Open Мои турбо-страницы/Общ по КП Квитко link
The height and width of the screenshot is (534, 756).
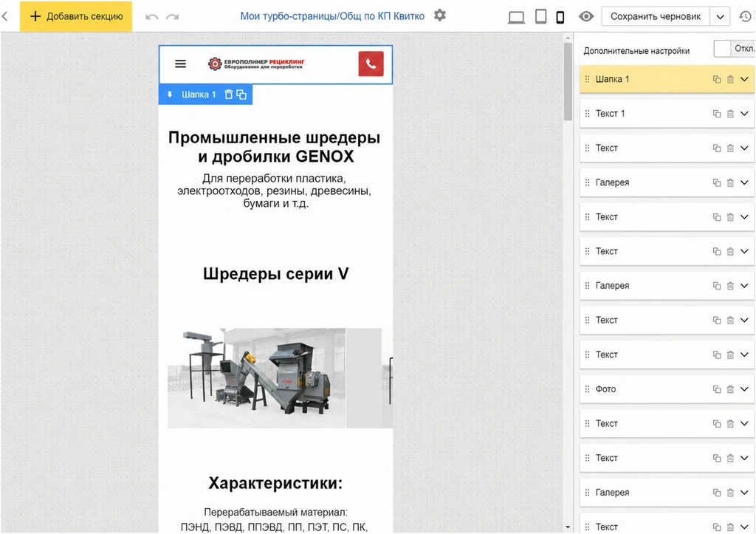point(332,16)
